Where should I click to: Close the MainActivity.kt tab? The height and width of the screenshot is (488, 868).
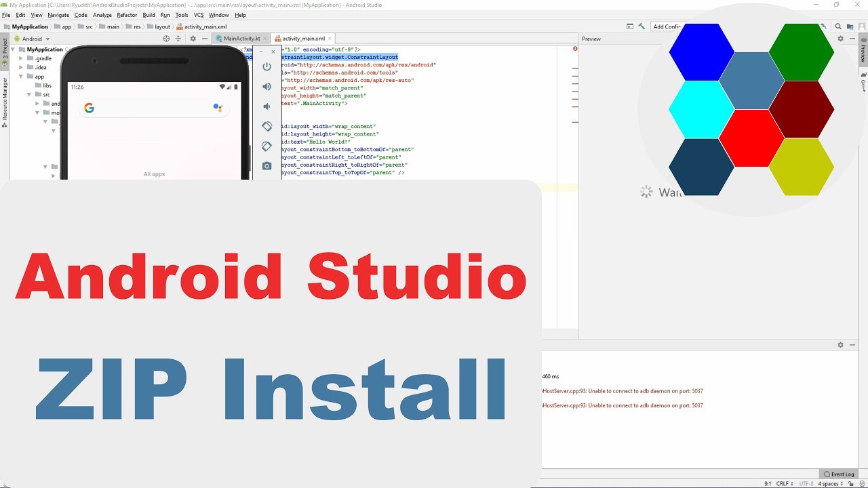(264, 39)
